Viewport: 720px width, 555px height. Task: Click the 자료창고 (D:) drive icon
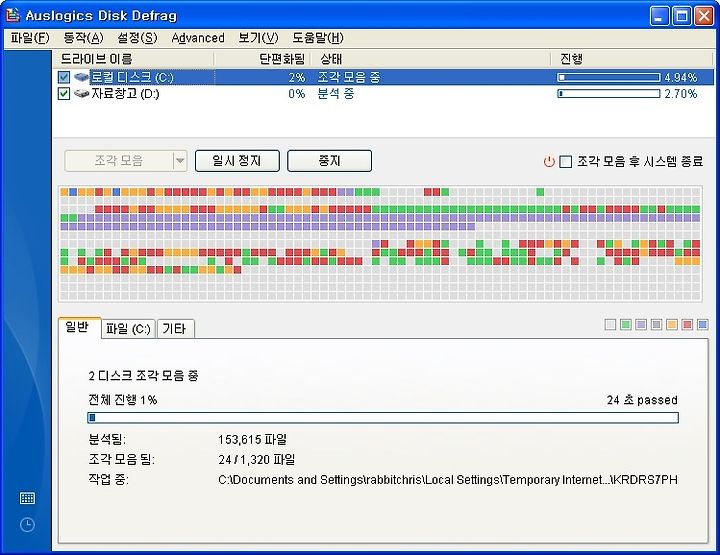[81, 94]
